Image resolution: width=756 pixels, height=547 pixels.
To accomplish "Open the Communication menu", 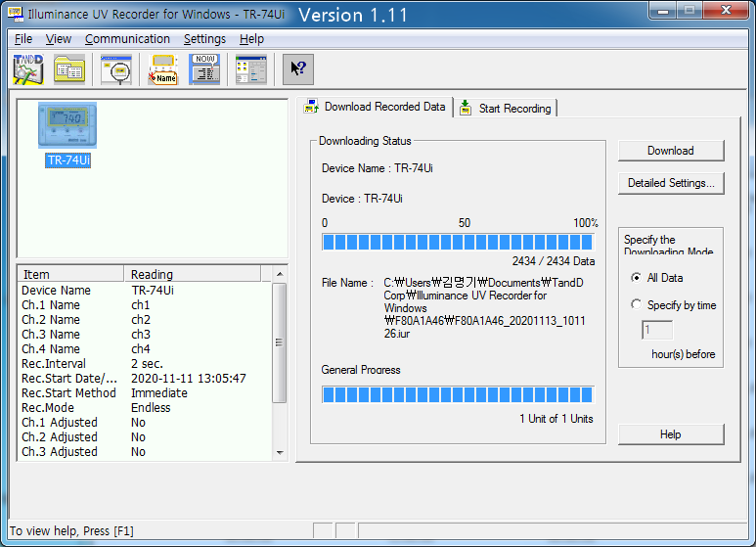I will point(127,39).
